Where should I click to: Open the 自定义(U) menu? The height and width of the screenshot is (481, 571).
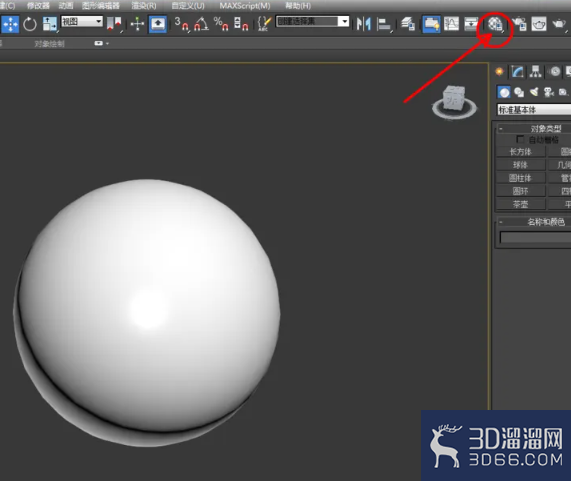click(188, 5)
